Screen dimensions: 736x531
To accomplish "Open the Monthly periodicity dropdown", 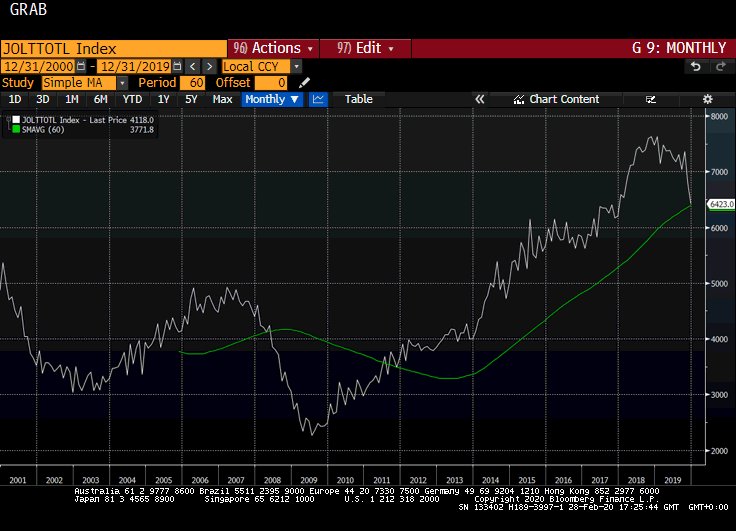I will tap(272, 99).
